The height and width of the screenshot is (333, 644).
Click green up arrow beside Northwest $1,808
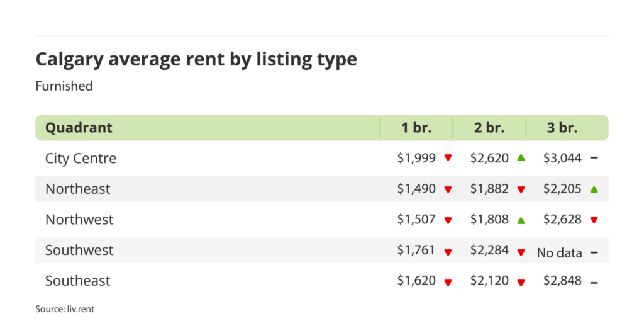click(521, 219)
